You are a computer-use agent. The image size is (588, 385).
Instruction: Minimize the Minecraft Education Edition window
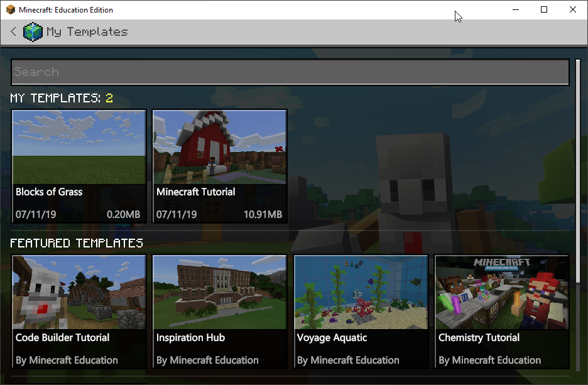coord(516,10)
